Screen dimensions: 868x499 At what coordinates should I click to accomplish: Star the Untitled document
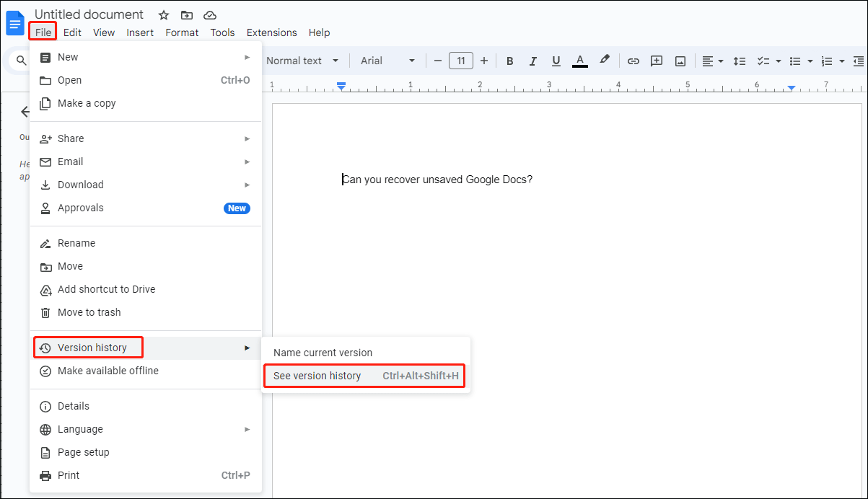(x=163, y=14)
